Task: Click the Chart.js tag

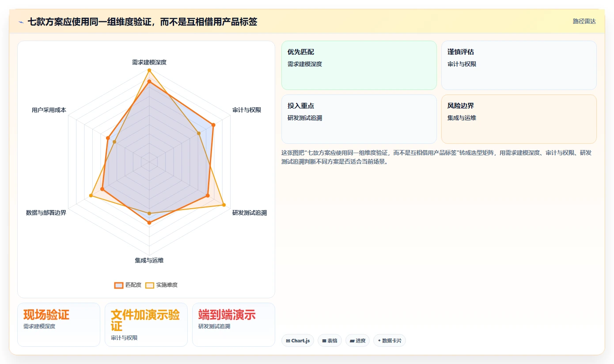Action: pyautogui.click(x=298, y=341)
